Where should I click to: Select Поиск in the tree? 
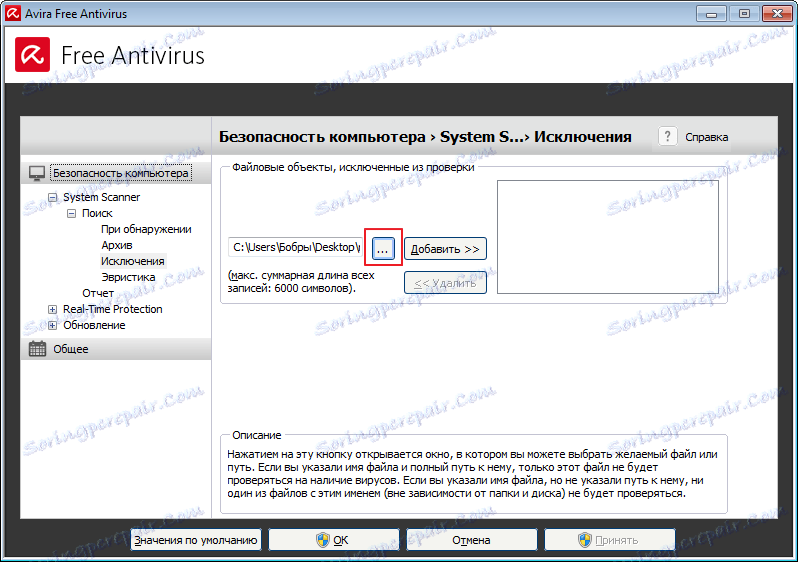tap(97, 213)
